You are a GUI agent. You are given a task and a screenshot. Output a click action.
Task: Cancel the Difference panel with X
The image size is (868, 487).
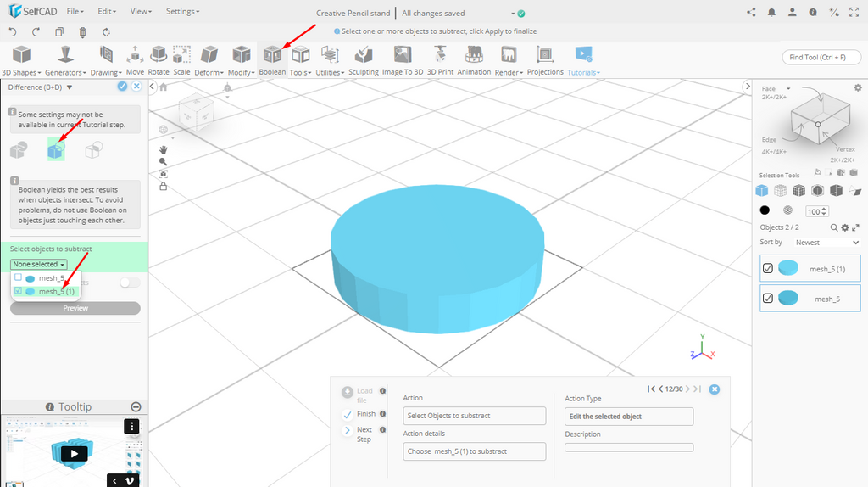pyautogui.click(x=136, y=87)
